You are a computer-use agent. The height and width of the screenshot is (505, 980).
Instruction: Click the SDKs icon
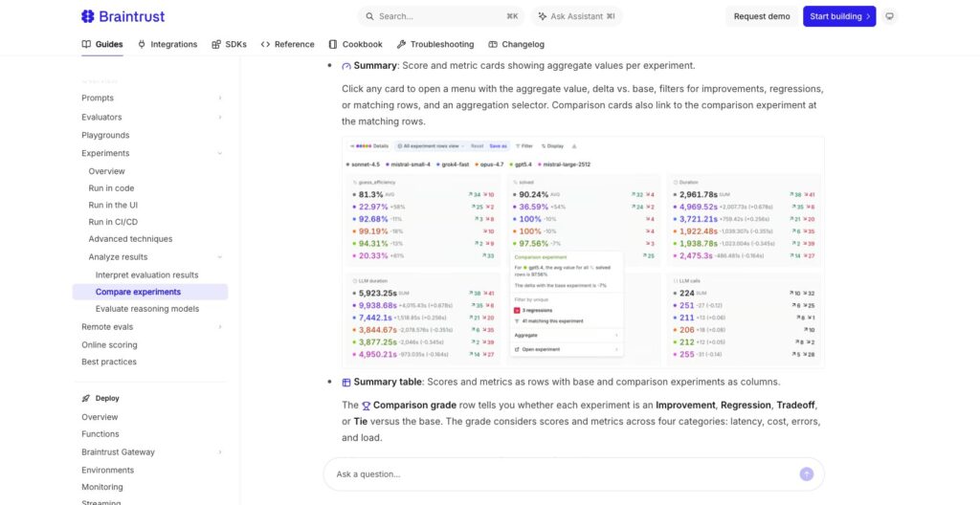tap(216, 44)
